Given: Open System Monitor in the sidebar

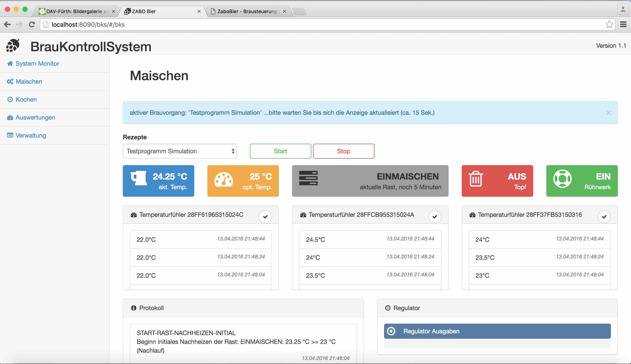Looking at the screenshot, I should 37,64.
